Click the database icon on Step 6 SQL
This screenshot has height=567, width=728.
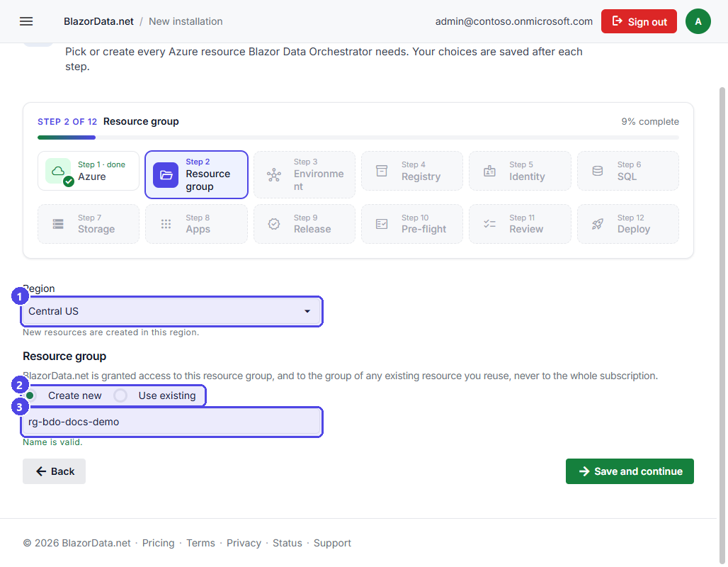(x=598, y=171)
